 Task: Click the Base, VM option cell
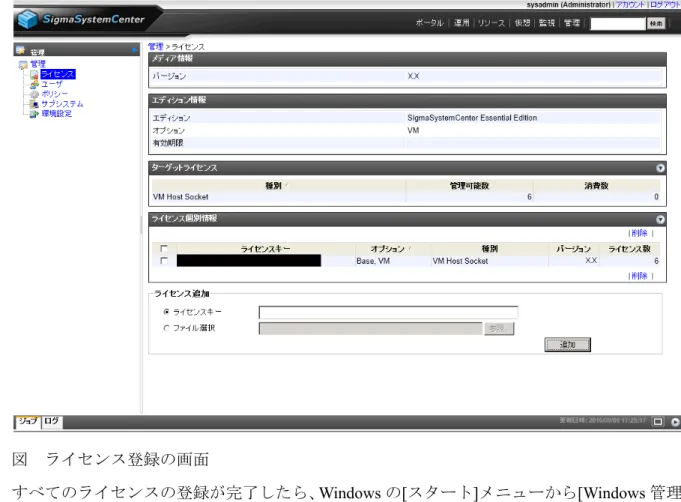(373, 261)
